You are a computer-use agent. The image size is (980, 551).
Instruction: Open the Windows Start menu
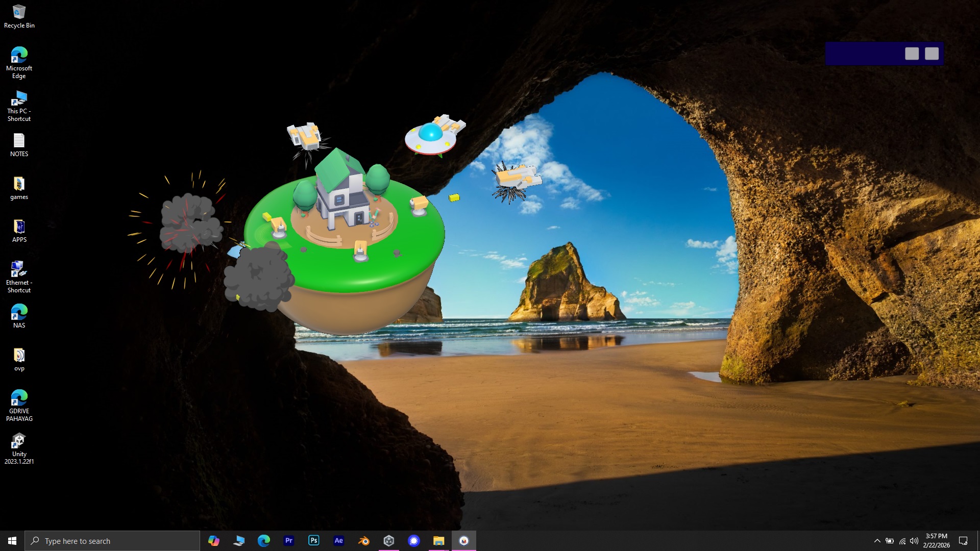(12, 541)
